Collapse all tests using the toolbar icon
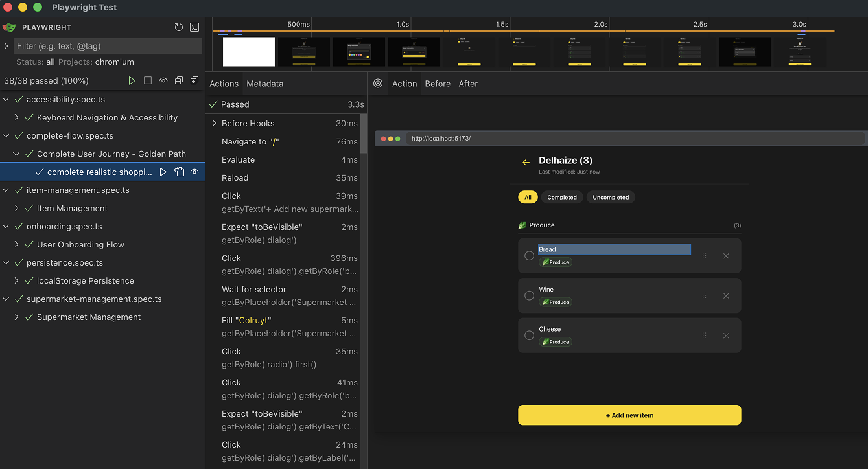The image size is (868, 469). click(x=179, y=80)
